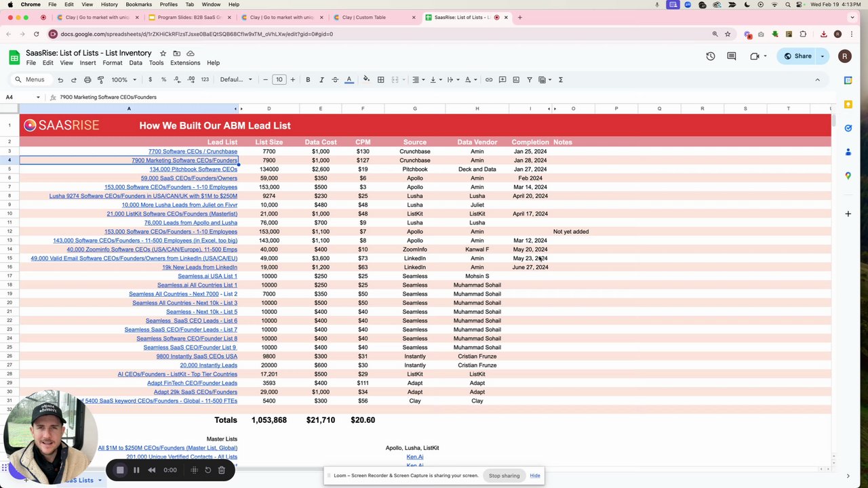Open the Data menu
868x488 pixels.
coord(136,63)
